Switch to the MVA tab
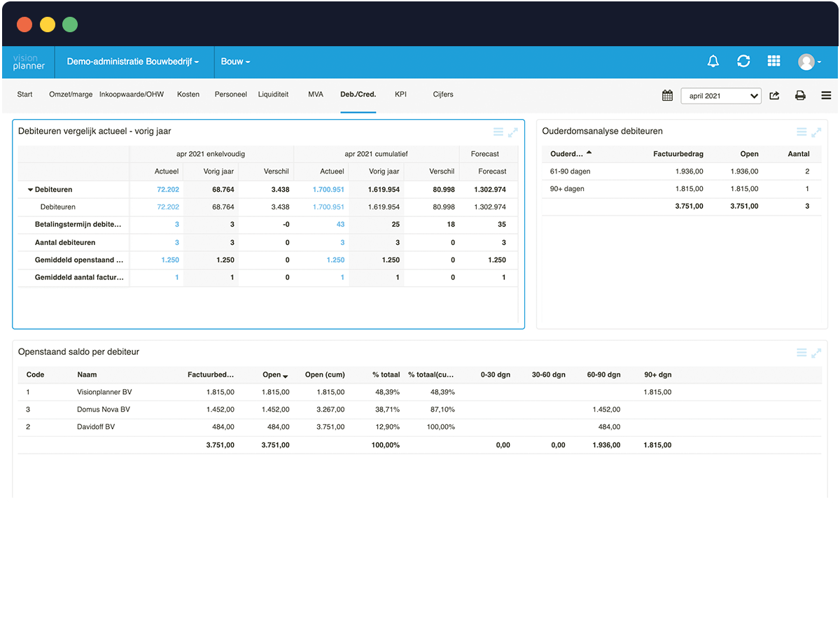The height and width of the screenshot is (630, 840). [316, 94]
